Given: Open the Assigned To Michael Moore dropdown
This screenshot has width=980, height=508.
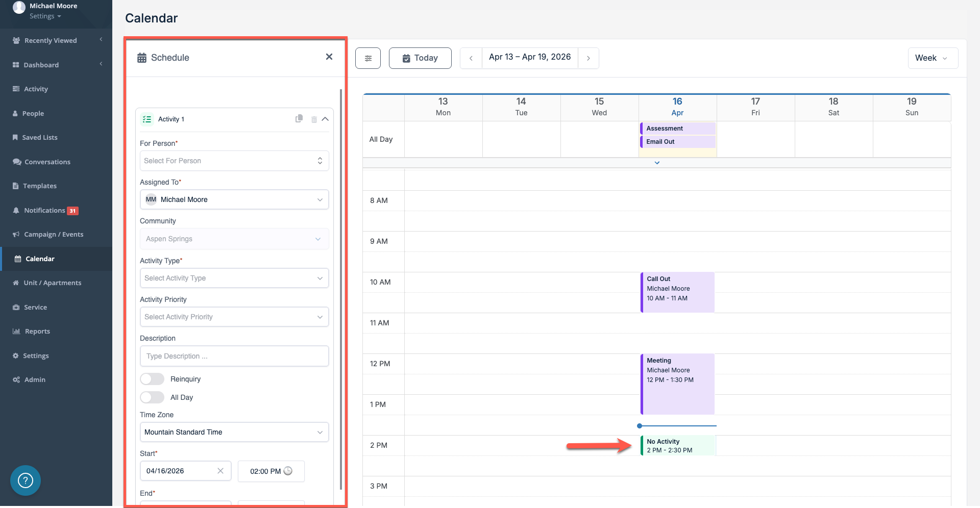Looking at the screenshot, I should pyautogui.click(x=234, y=199).
